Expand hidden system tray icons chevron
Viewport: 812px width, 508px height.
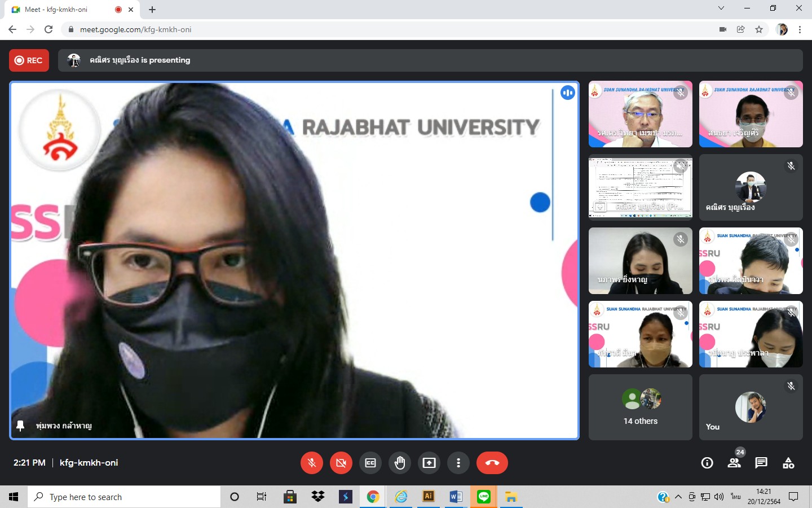click(678, 497)
